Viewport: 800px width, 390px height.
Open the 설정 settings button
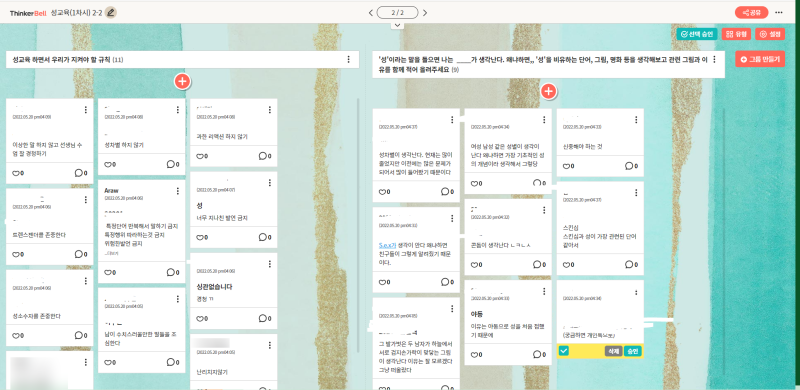[770, 34]
